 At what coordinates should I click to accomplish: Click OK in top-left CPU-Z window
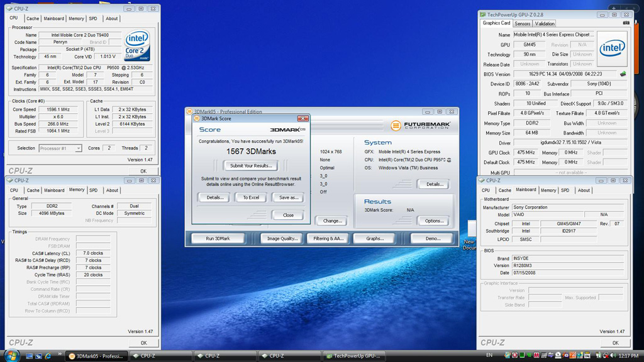point(143,171)
